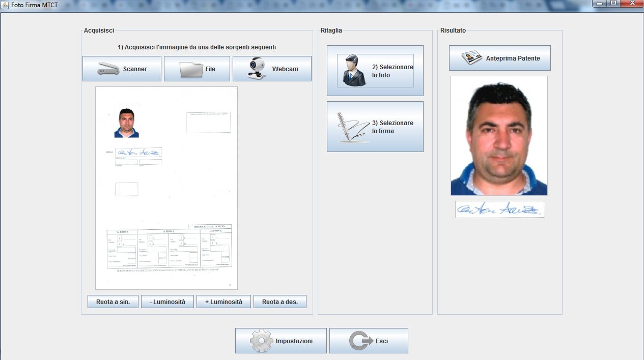This screenshot has width=644, height=360.
Task: Rotate right using Ruota a des.
Action: 279,302
